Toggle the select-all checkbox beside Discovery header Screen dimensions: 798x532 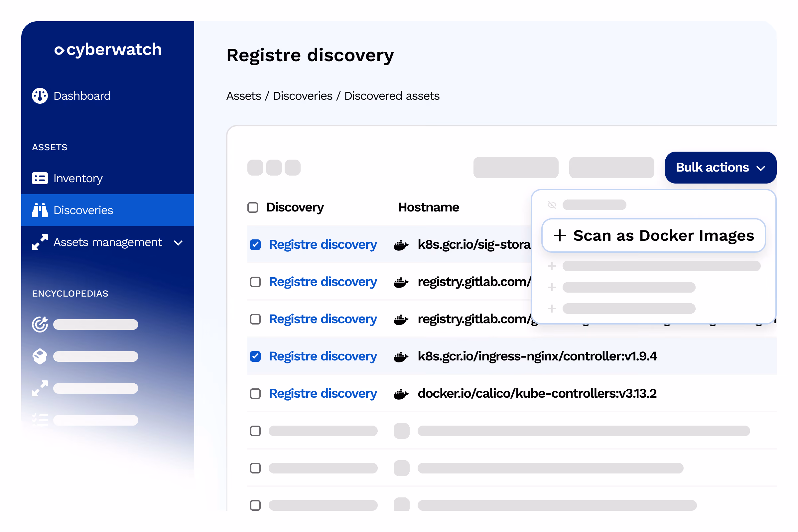click(253, 207)
